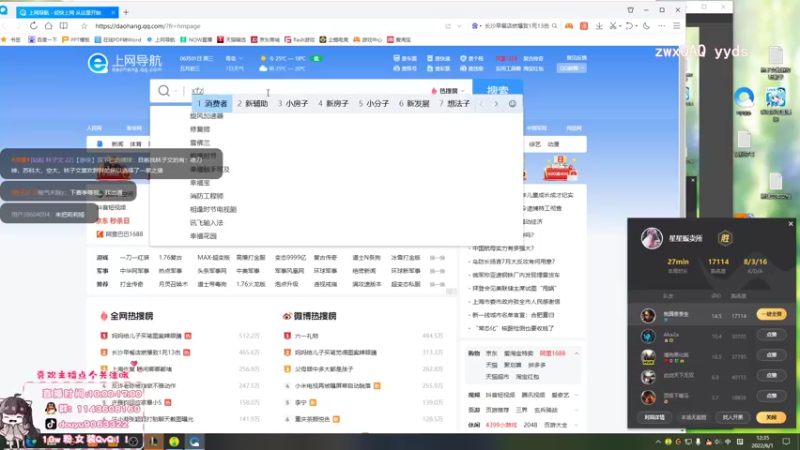800x450 pixels.
Task: Click the browser home icon
Action: coord(48,26)
